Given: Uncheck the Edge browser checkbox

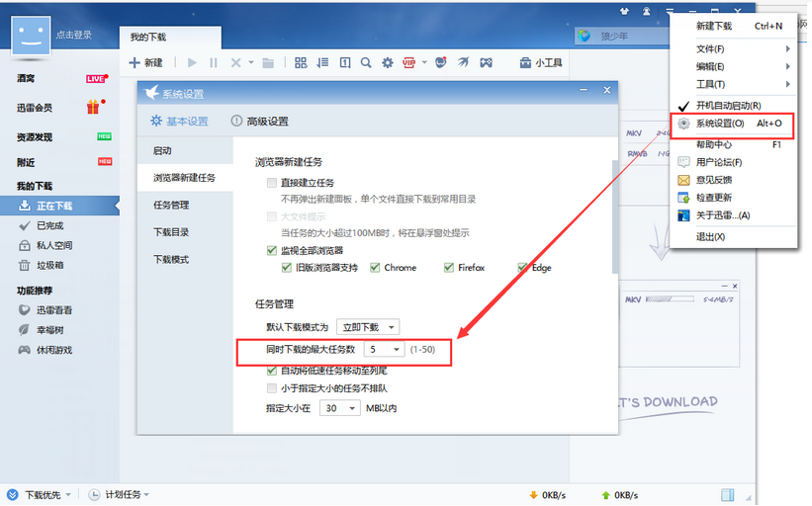Looking at the screenshot, I should [x=522, y=268].
